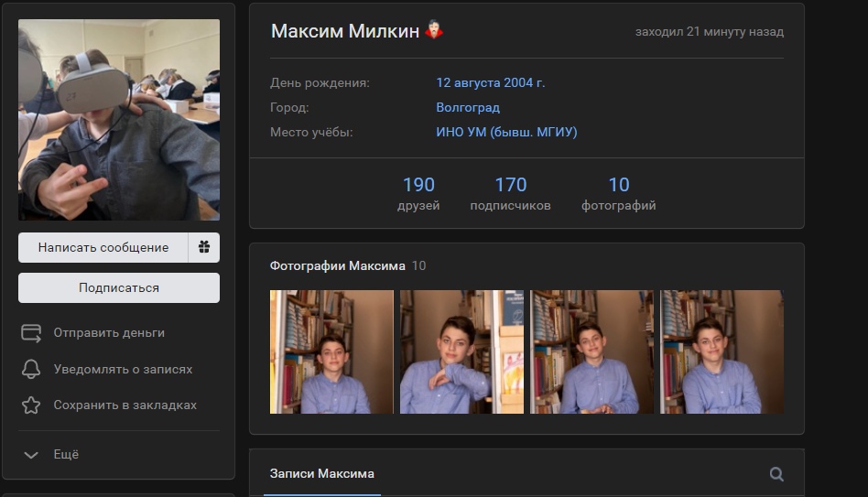Click the search icon in Записи Максима

point(776,474)
